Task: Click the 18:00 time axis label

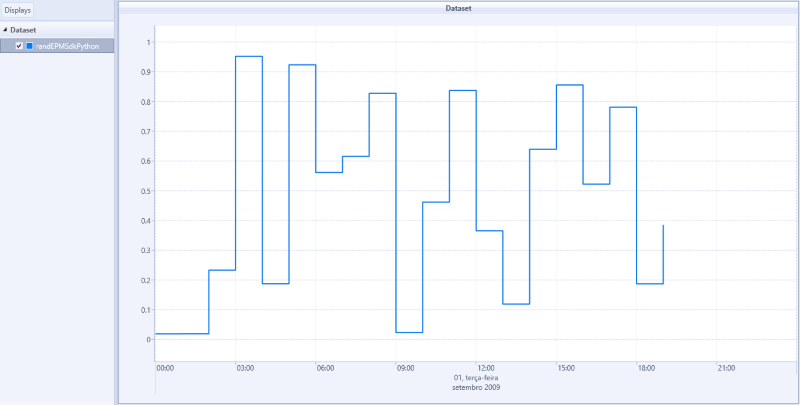Action: point(645,368)
